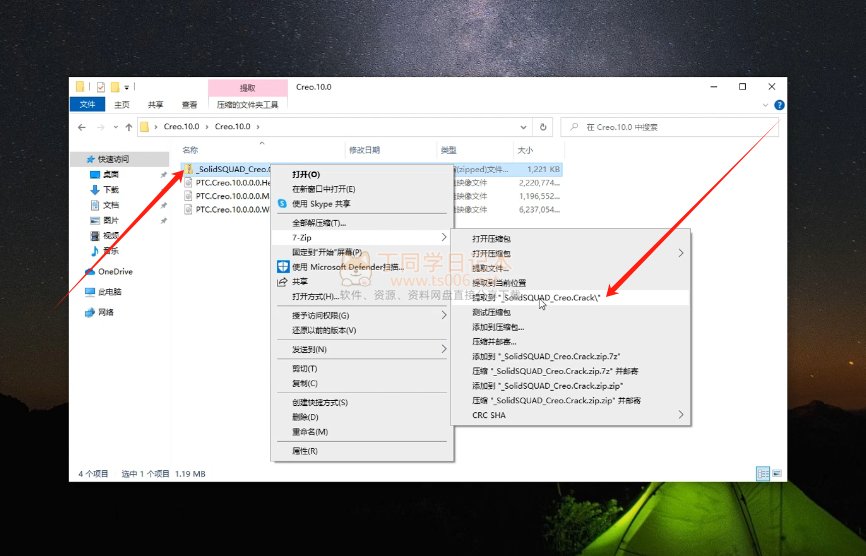Open the quick access toolbar customize dropdown
This screenshot has height=556, width=866.
(x=126, y=87)
